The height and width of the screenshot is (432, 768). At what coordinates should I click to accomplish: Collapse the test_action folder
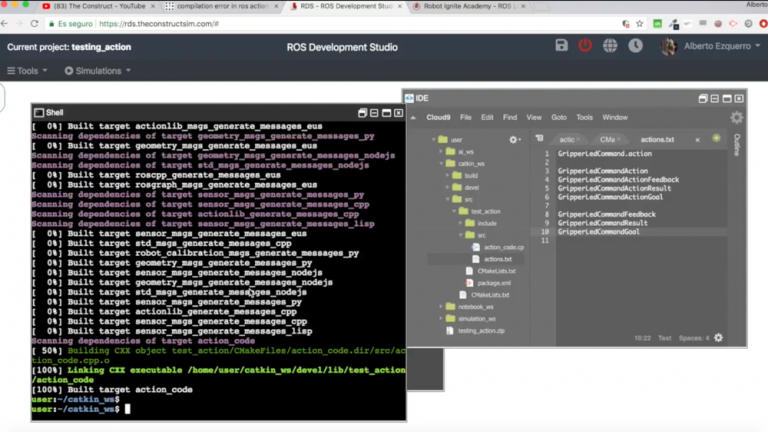(454, 211)
